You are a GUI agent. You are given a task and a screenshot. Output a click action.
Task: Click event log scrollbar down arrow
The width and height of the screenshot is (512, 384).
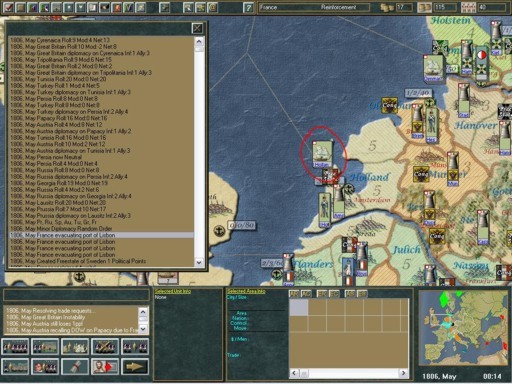point(199,262)
